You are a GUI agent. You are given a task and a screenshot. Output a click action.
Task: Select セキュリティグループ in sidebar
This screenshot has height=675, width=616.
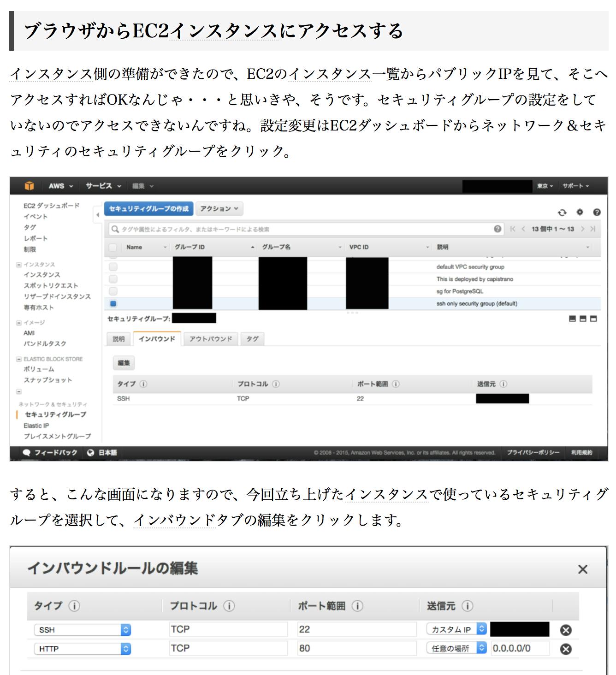55,414
